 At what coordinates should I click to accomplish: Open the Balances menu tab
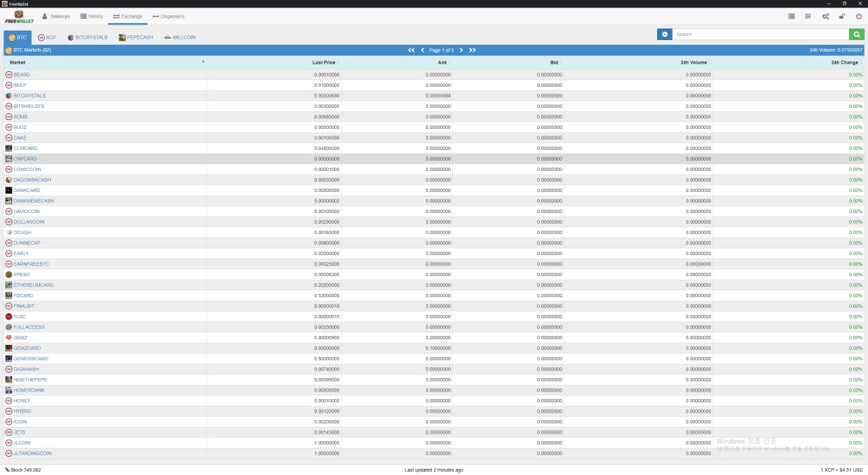pos(56,16)
